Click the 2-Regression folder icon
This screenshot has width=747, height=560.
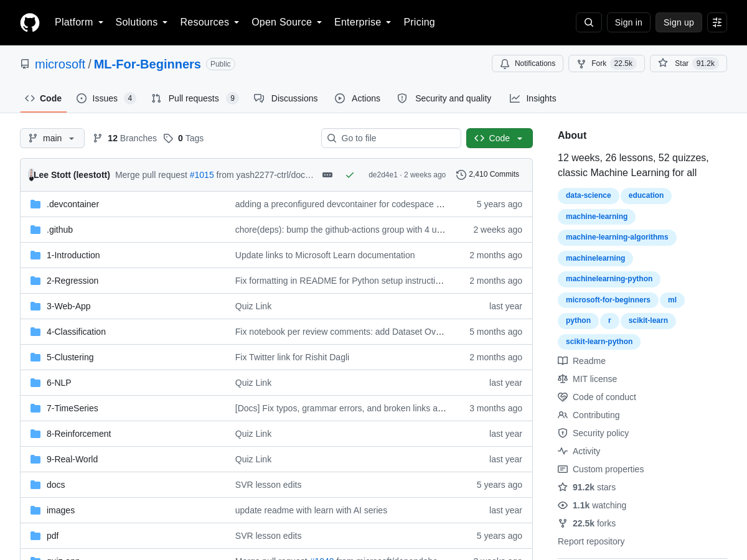coord(35,281)
